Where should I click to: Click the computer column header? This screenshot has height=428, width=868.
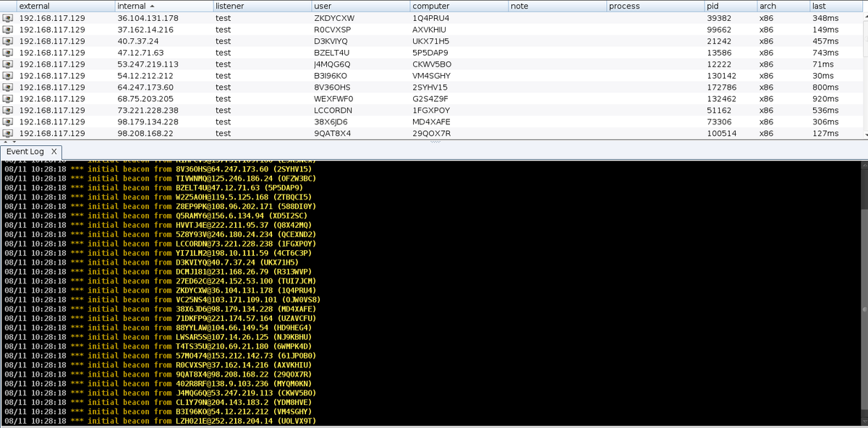[x=458, y=6]
